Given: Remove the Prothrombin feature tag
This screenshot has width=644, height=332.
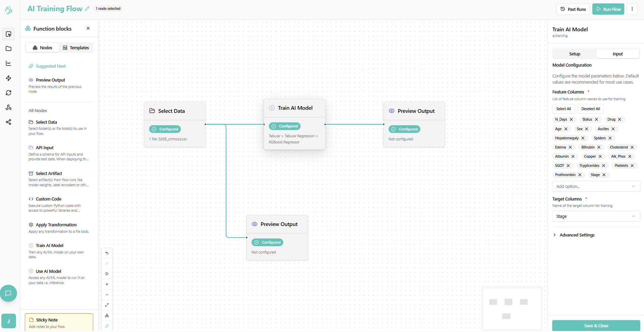Looking at the screenshot, I should click(x=580, y=175).
